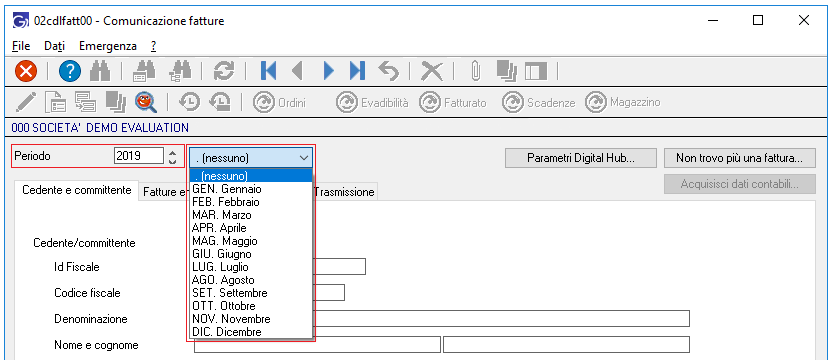Select AGO. Agosto from month list
The image size is (832, 360).
[x=250, y=280]
